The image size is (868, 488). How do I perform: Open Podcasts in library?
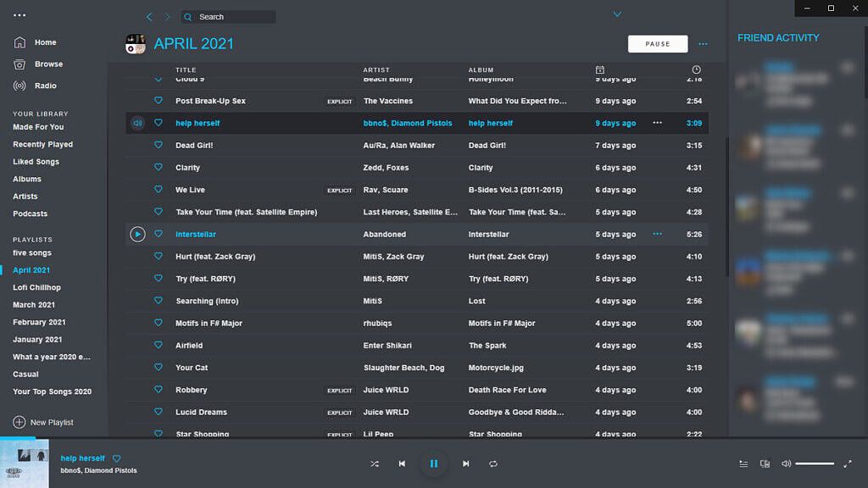click(30, 213)
